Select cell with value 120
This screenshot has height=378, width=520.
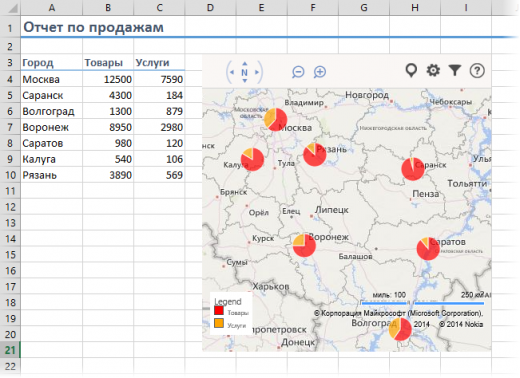pos(159,143)
